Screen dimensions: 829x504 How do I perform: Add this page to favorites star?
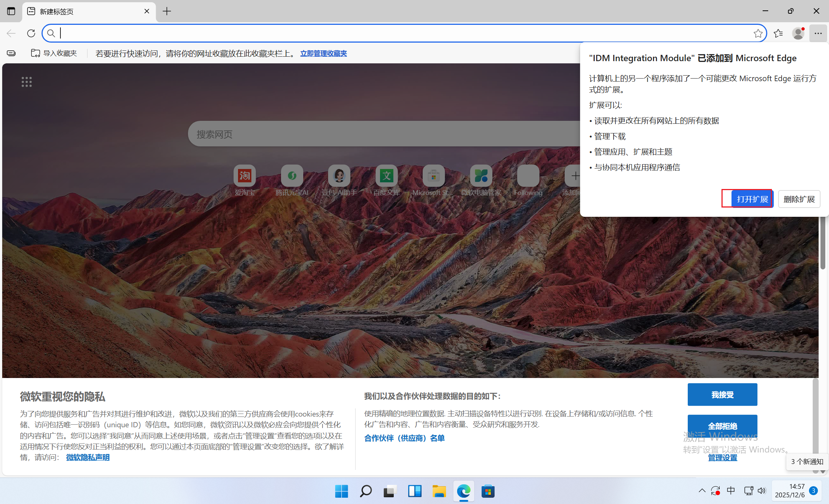pos(758,33)
